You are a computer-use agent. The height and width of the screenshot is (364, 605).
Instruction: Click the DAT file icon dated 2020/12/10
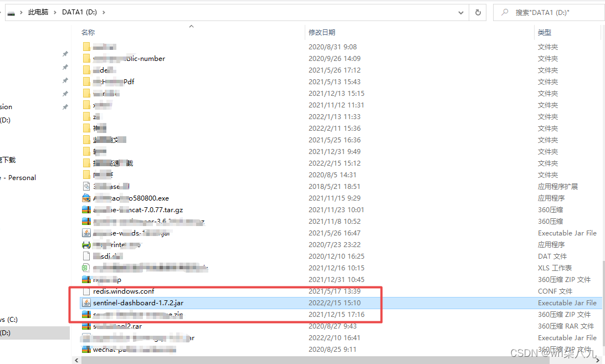(86, 257)
